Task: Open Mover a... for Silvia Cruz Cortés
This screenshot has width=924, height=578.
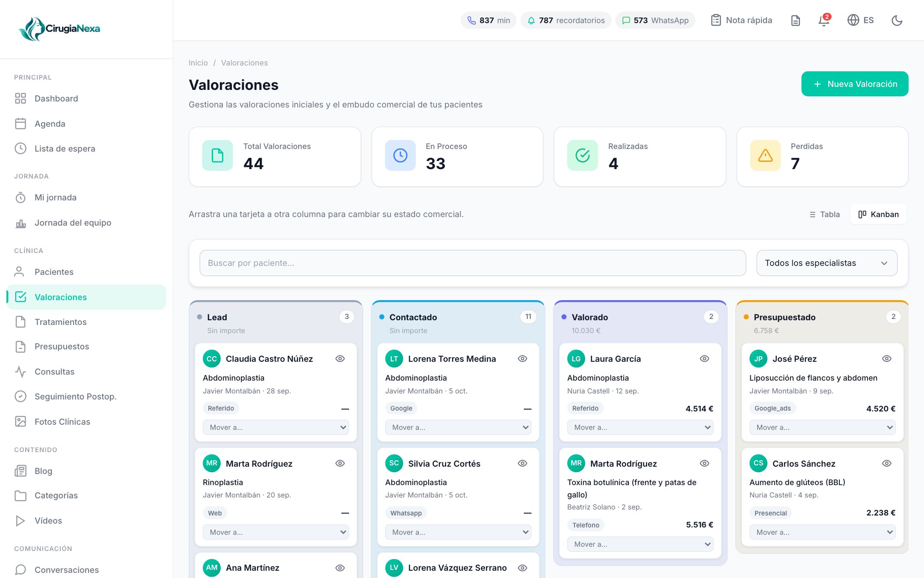Action: 458,532
